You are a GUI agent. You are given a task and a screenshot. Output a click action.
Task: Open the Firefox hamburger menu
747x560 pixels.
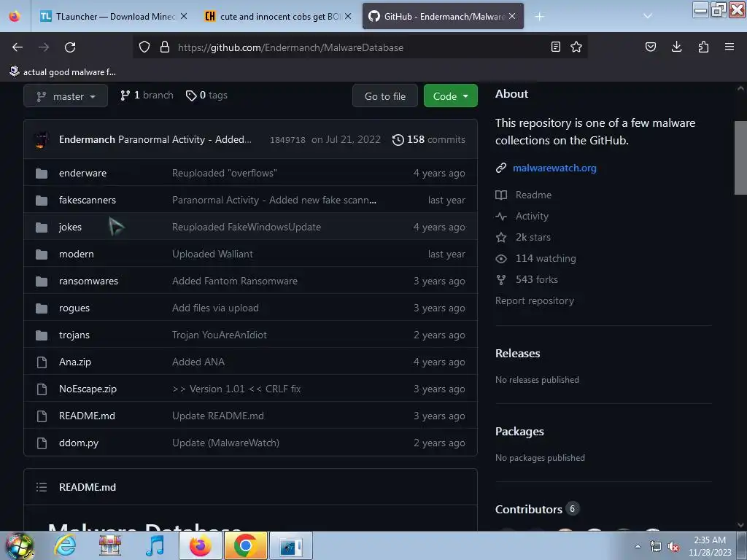(729, 47)
